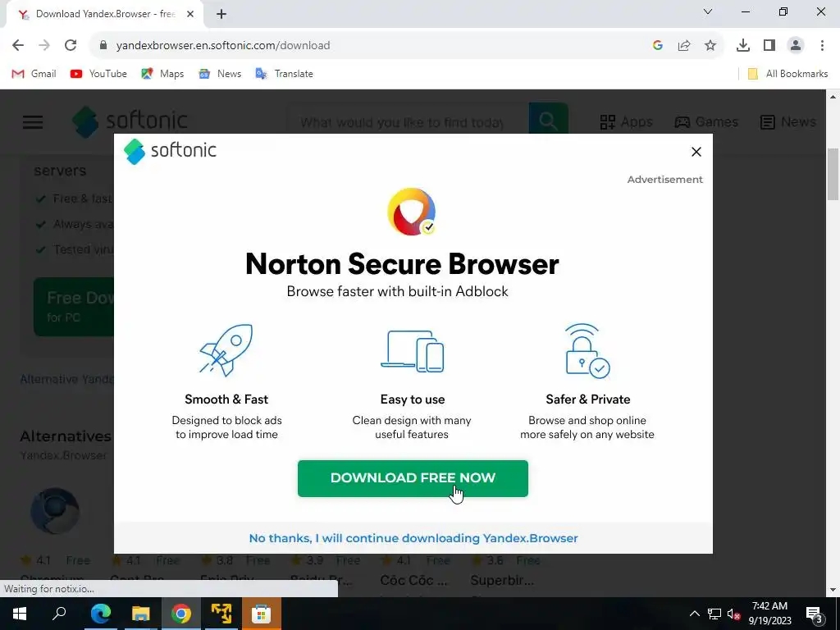Image resolution: width=840 pixels, height=630 pixels.
Task: Open Translate bookmark
Action: (284, 74)
